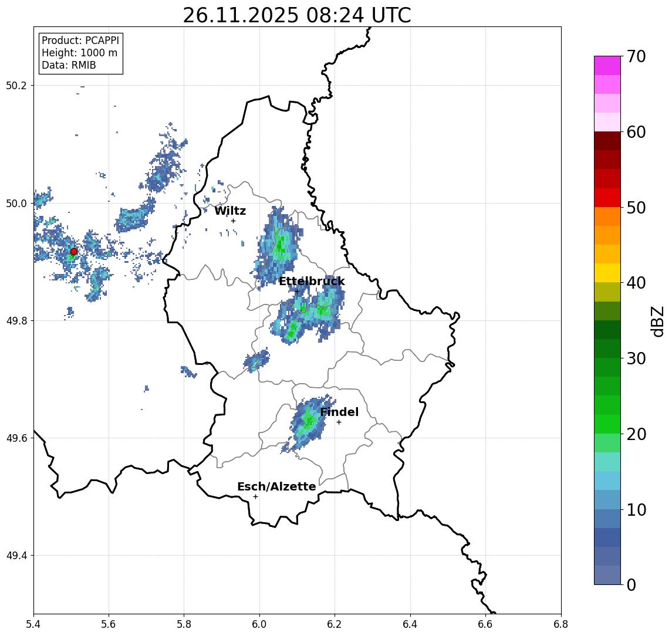Click the cross marker below Wiltz

click(233, 221)
